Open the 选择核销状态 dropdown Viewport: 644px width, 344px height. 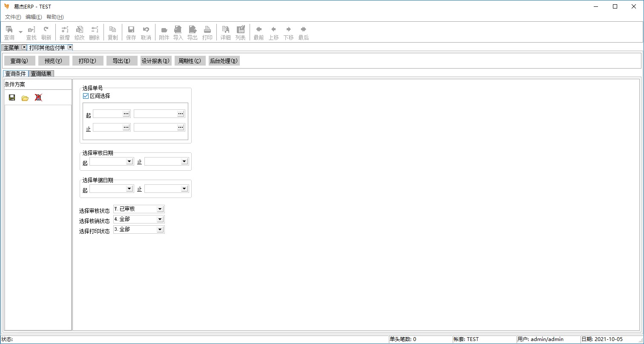point(160,219)
